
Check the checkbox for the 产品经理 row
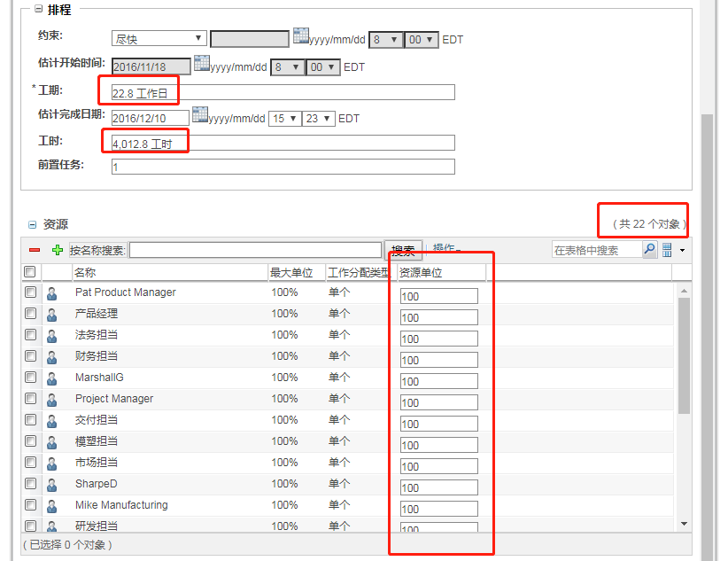(x=31, y=313)
